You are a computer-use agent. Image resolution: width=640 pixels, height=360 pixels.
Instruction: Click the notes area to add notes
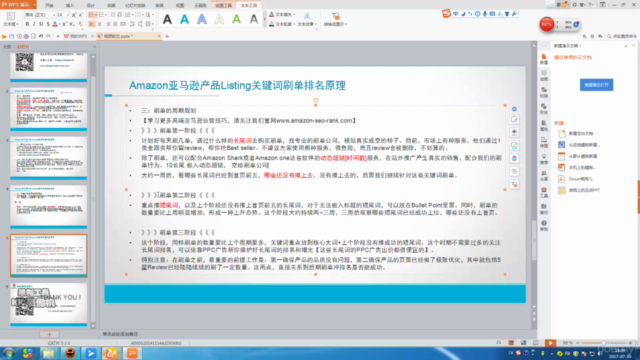pos(120,334)
